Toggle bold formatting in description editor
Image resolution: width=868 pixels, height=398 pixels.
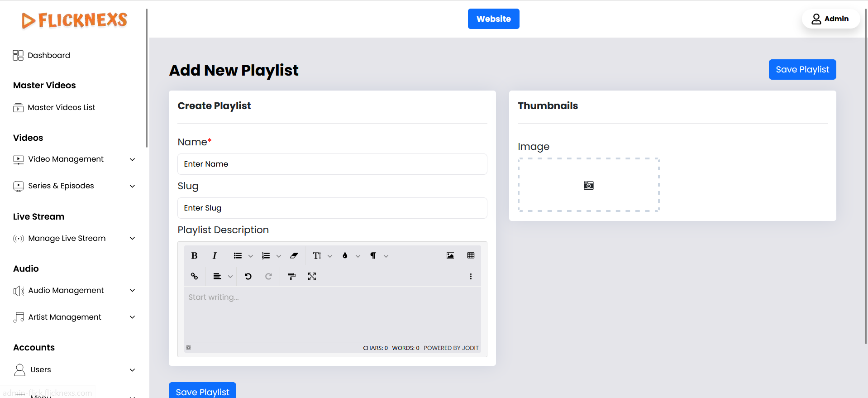pos(194,256)
